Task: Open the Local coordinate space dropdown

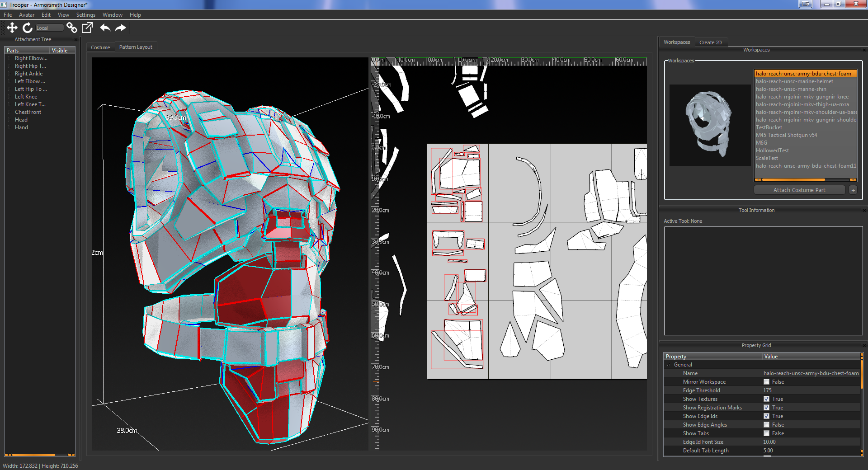Action: point(49,28)
